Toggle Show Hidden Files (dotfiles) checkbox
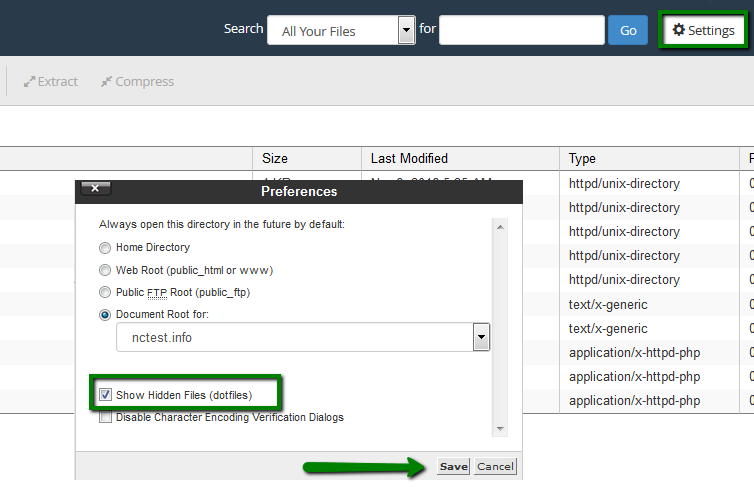This screenshot has height=497, width=754. (x=105, y=395)
